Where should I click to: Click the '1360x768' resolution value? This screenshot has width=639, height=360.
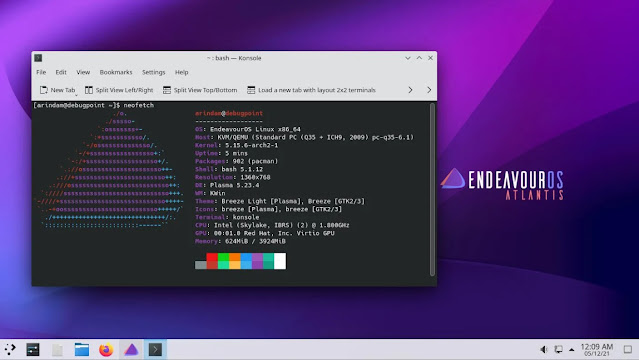tap(255, 177)
